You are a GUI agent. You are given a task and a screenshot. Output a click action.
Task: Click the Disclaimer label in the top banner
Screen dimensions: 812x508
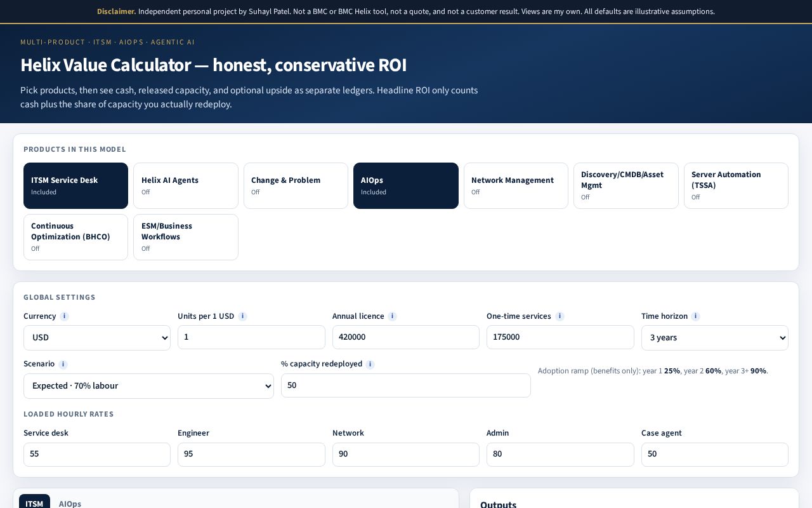pos(116,11)
